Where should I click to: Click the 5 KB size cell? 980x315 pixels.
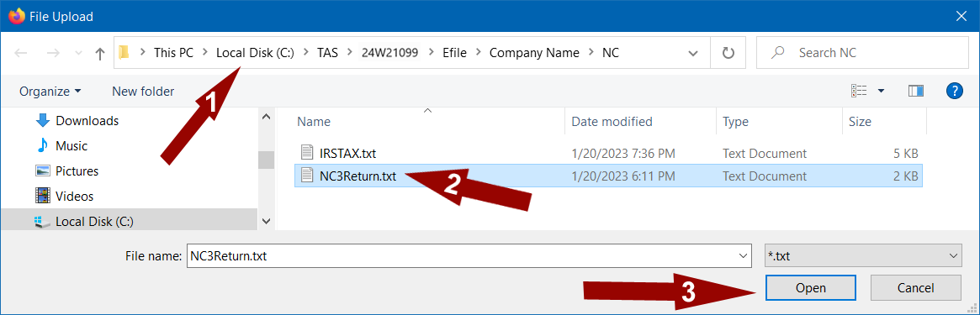905,153
